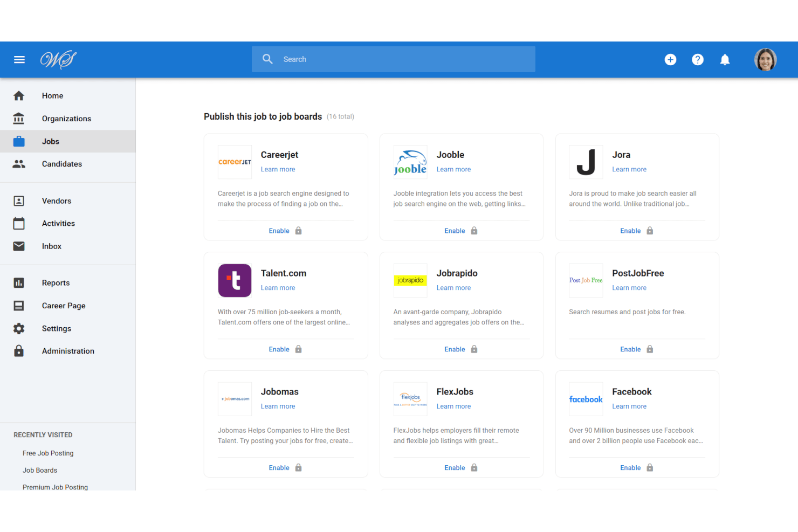Open recently visited Free Job Posting
The height and width of the screenshot is (532, 798).
[48, 453]
